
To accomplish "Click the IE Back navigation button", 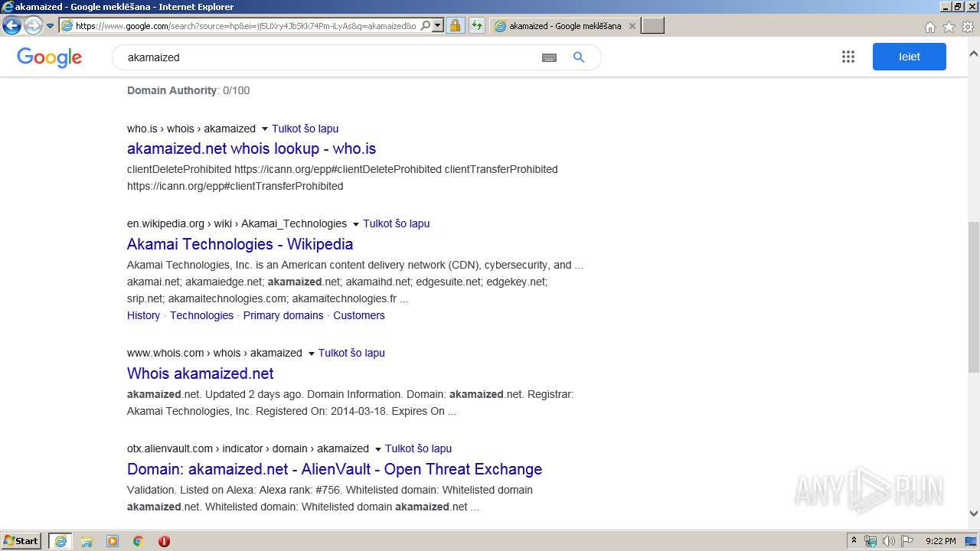I will tap(11, 25).
